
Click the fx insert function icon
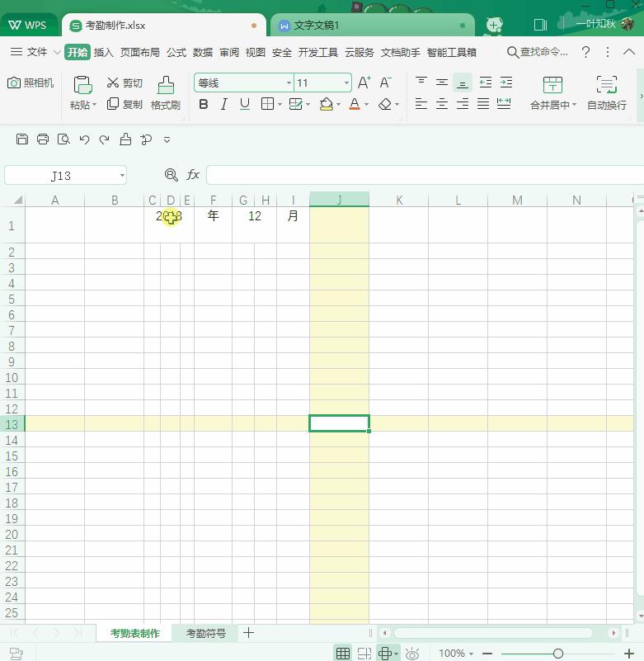pos(192,174)
